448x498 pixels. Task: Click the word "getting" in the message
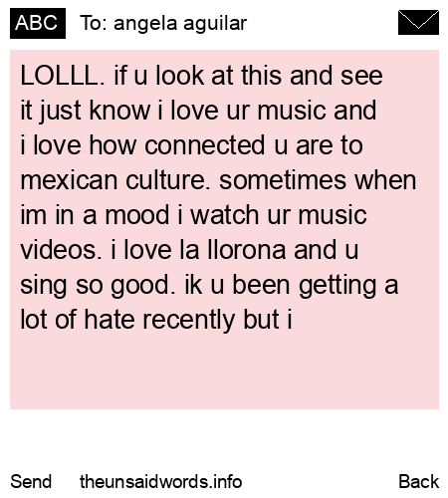337,286
